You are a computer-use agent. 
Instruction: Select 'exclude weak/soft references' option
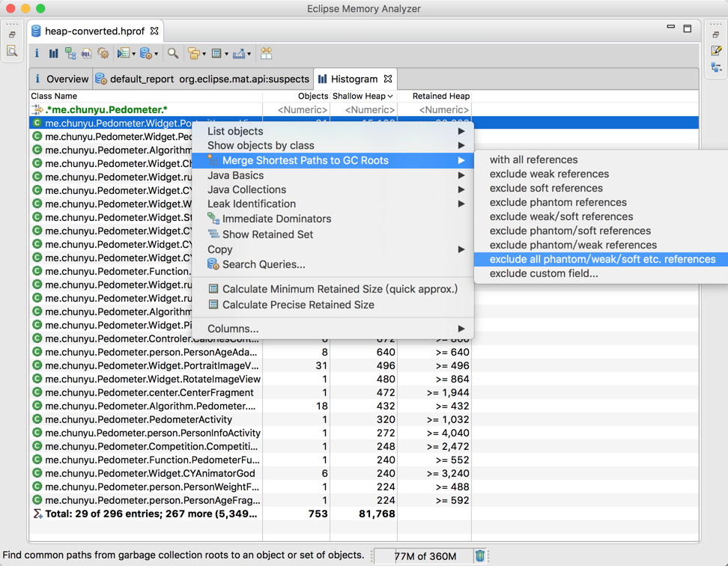pos(601,216)
